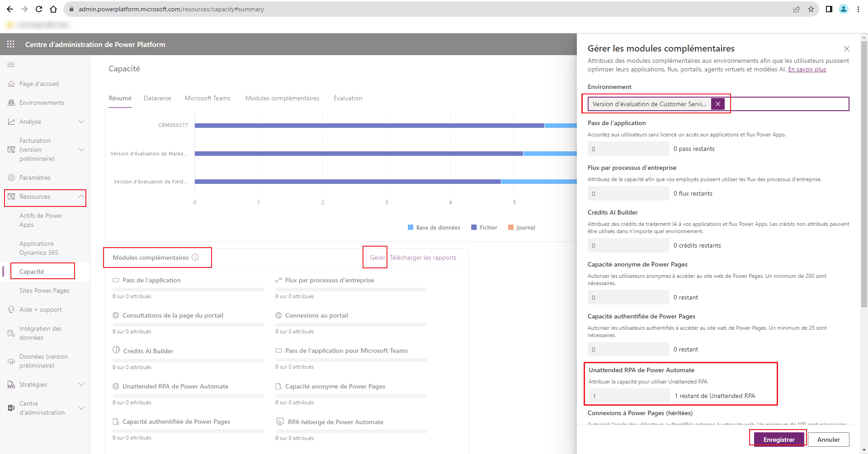The height and width of the screenshot is (454, 868).
Task: Click the Page d'accueil home icon
Action: coord(11,84)
